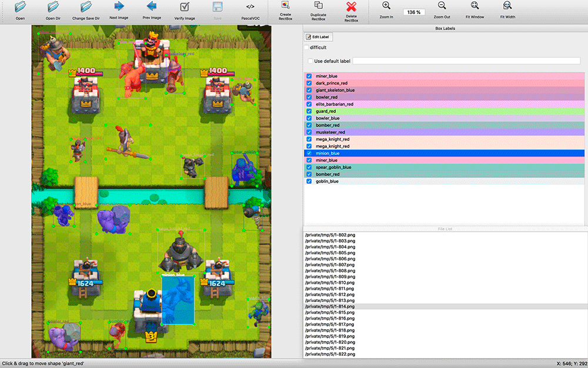Open file /private/tmp/5/1-808.png

click(x=330, y=270)
